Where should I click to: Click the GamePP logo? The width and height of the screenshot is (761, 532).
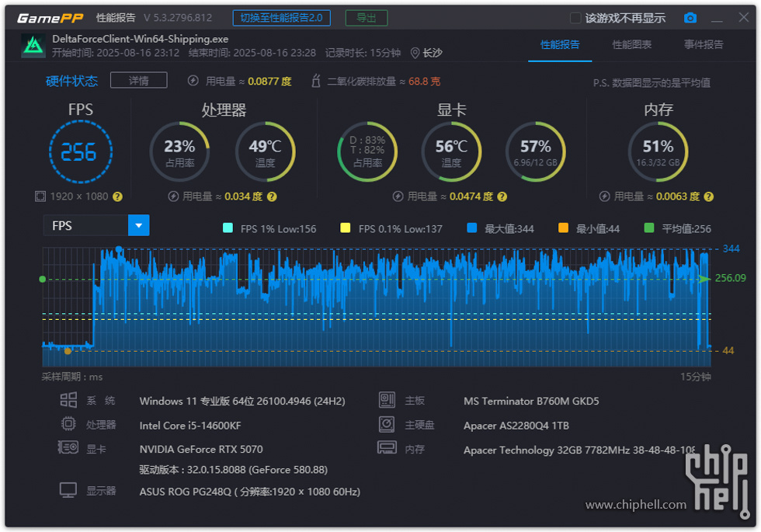click(x=50, y=19)
